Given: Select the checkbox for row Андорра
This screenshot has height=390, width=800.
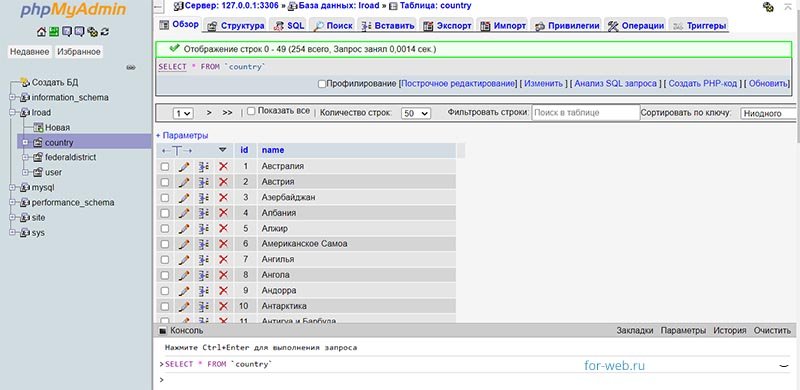Looking at the screenshot, I should [165, 290].
